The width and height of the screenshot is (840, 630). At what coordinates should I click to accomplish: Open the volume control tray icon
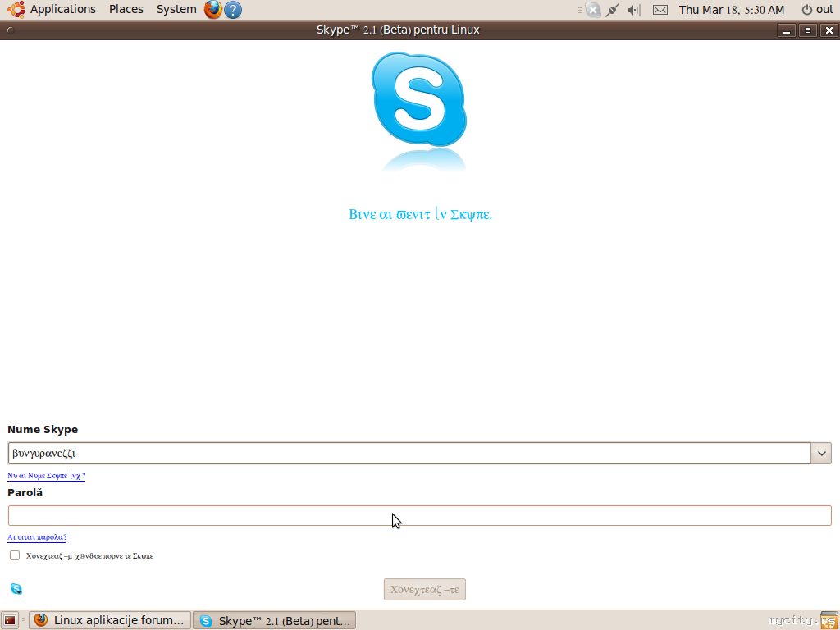pyautogui.click(x=634, y=10)
